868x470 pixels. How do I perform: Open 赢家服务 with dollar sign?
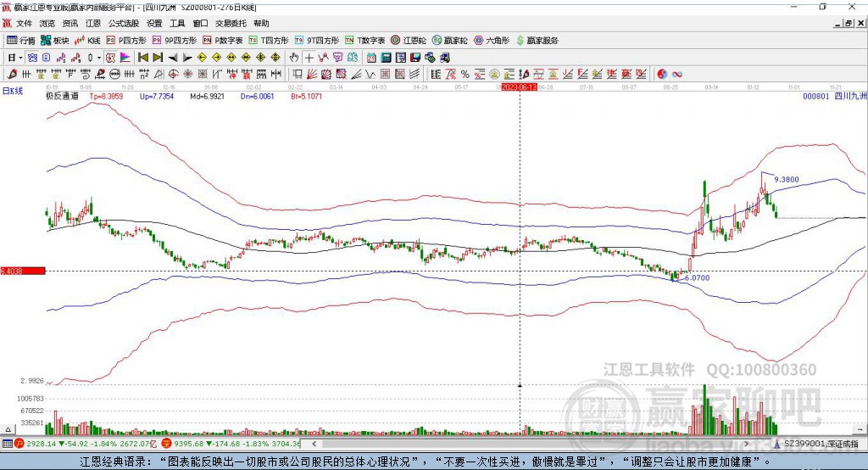[537, 41]
